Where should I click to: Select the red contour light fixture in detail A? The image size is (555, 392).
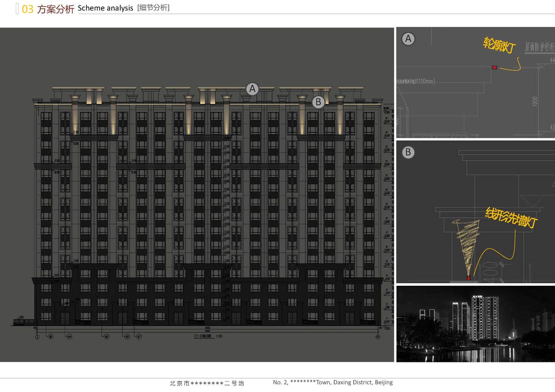494,67
